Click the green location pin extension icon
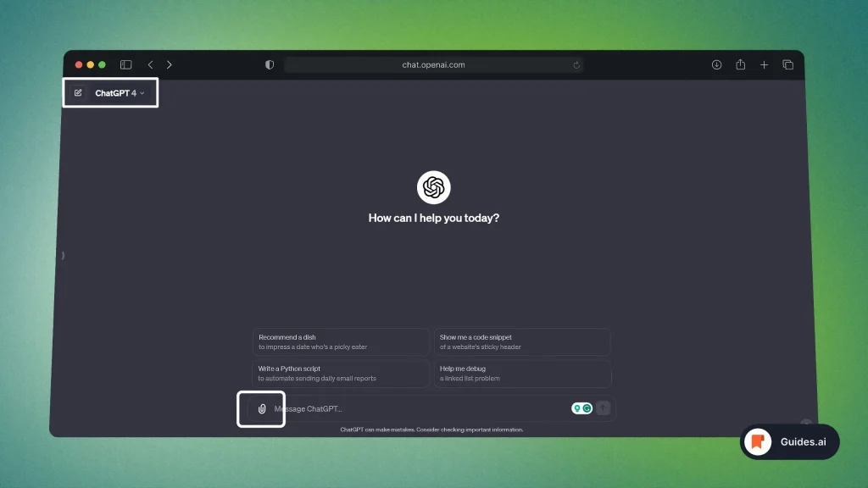Viewport: 868px width, 488px height. point(576,408)
